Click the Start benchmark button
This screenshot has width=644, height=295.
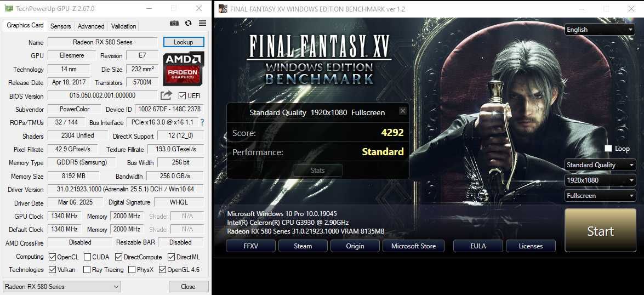pyautogui.click(x=601, y=230)
